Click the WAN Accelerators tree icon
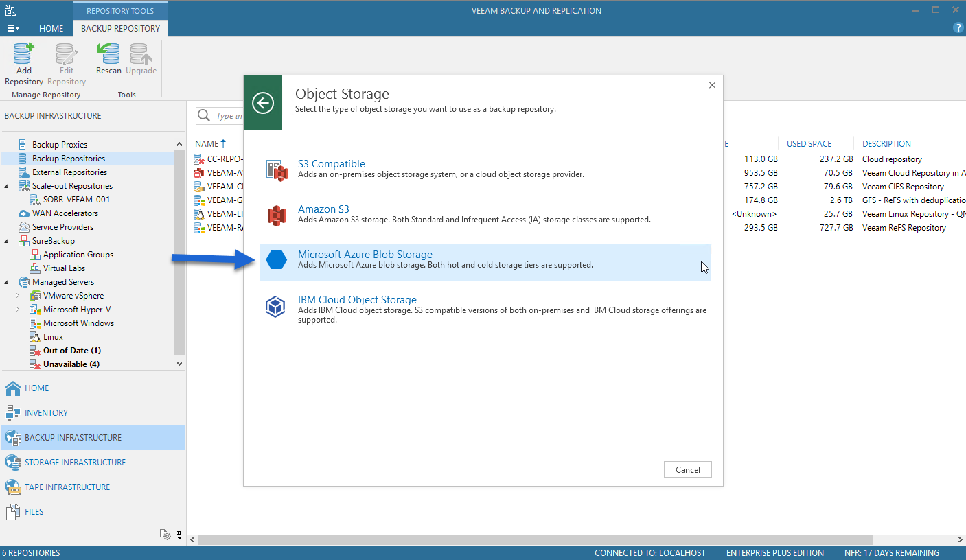Image resolution: width=966 pixels, height=560 pixels. click(24, 213)
